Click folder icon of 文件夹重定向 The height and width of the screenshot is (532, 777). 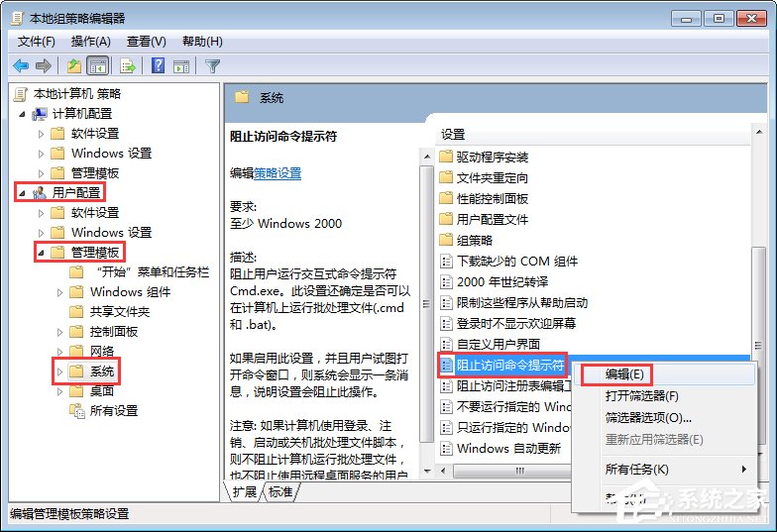(x=446, y=177)
